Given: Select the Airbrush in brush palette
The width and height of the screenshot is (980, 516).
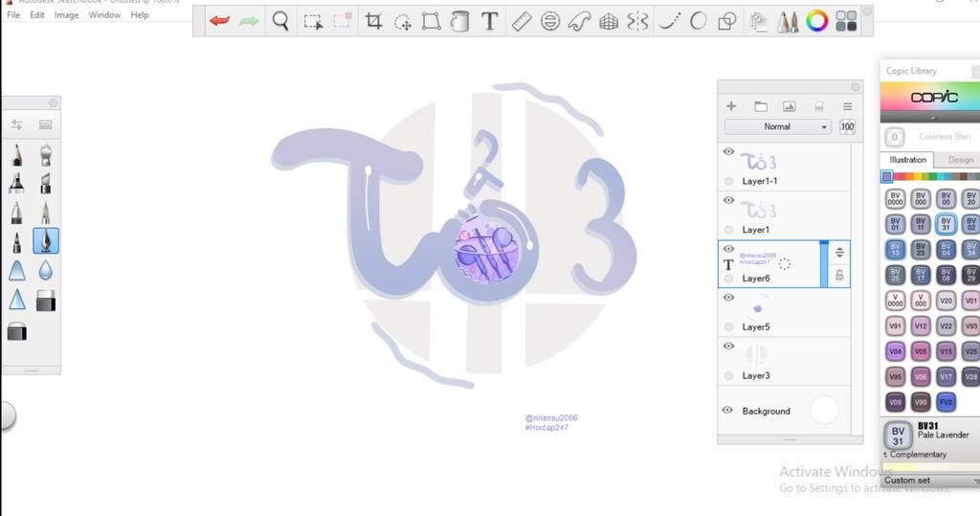Looking at the screenshot, I should click(x=45, y=154).
